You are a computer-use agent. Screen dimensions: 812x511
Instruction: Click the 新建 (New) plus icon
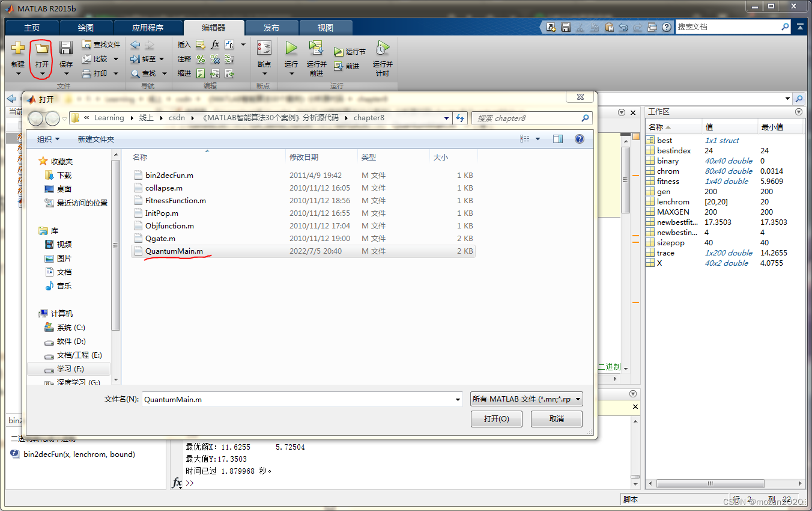point(18,49)
